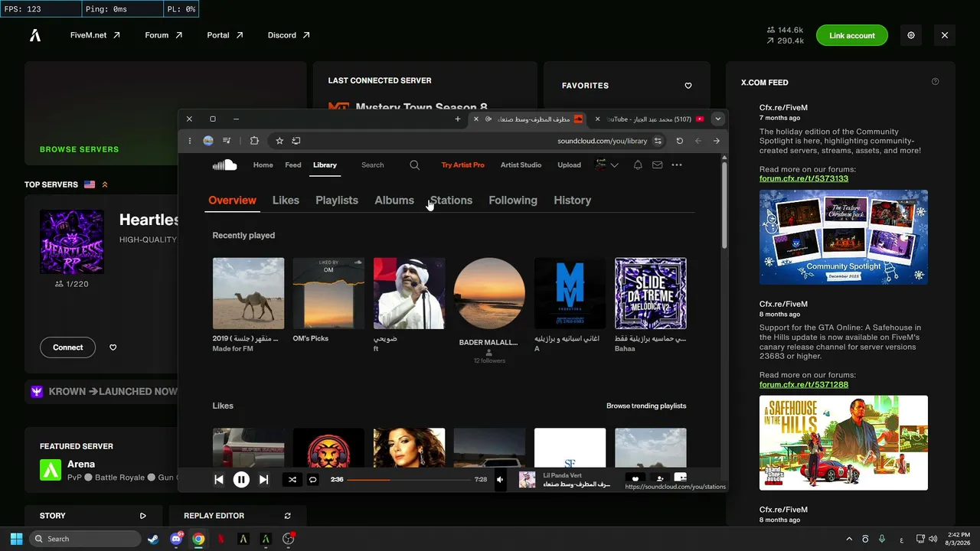The height and width of the screenshot is (551, 980).
Task: Open the SoundCloud Feed page
Action: tap(293, 165)
